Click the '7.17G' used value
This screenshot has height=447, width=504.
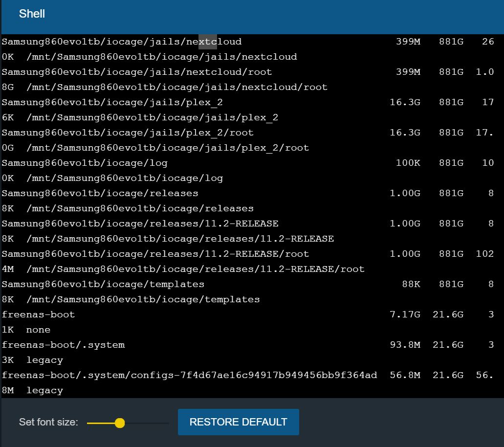405,314
